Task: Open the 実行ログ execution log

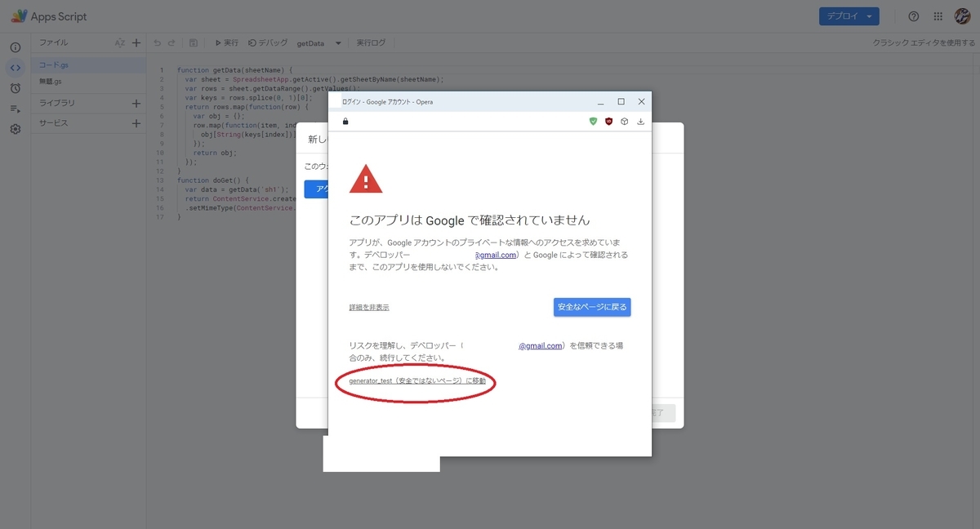Action: coord(372,42)
